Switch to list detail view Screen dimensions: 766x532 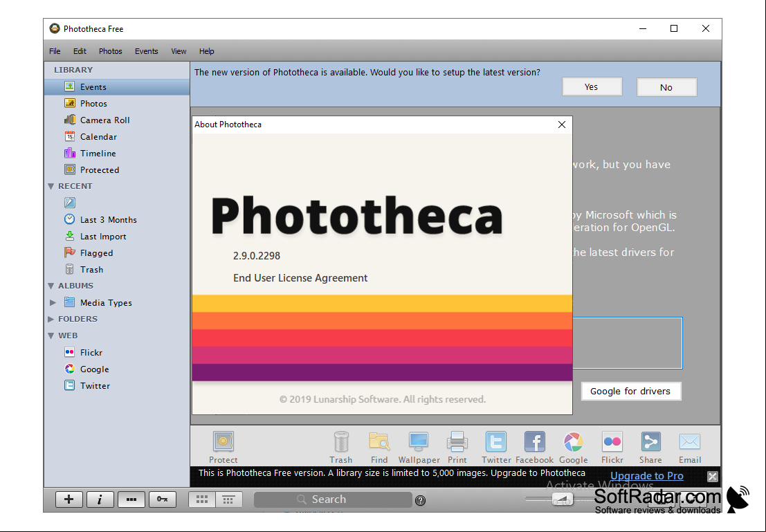[228, 499]
